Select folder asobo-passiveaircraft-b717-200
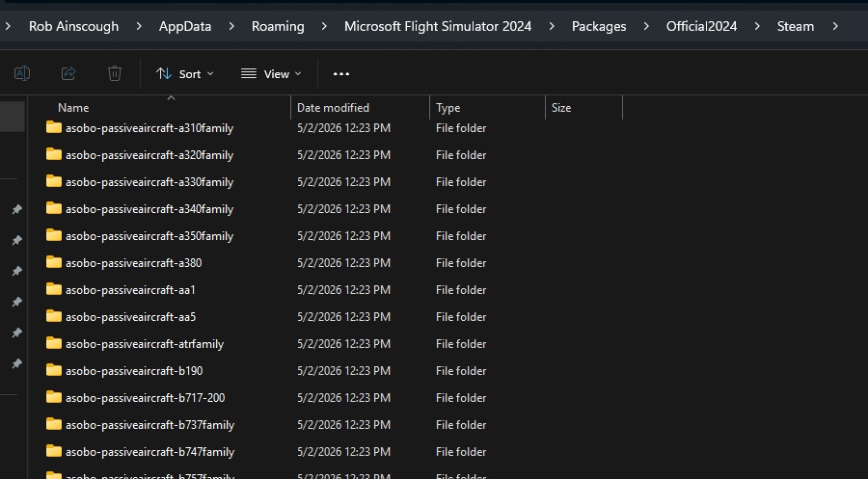 pyautogui.click(x=145, y=398)
